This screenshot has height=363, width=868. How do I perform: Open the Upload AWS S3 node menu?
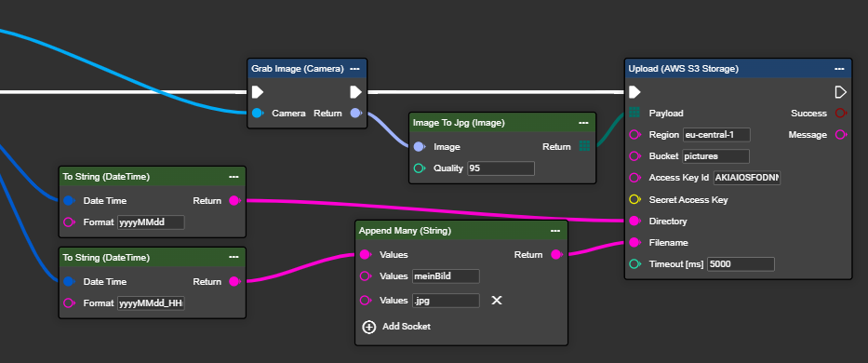[840, 69]
